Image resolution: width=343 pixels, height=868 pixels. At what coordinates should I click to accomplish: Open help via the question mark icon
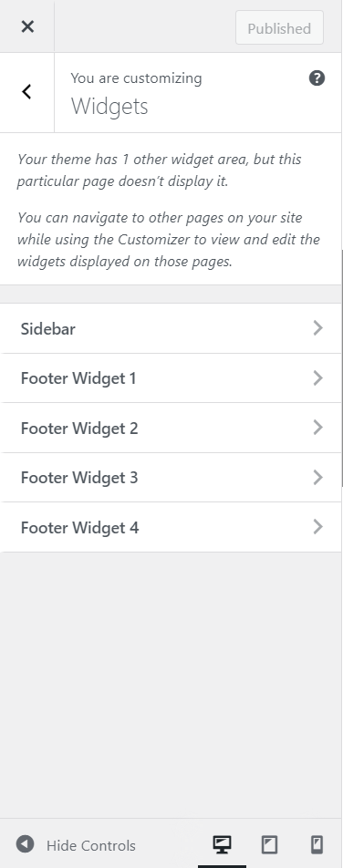pos(317,78)
